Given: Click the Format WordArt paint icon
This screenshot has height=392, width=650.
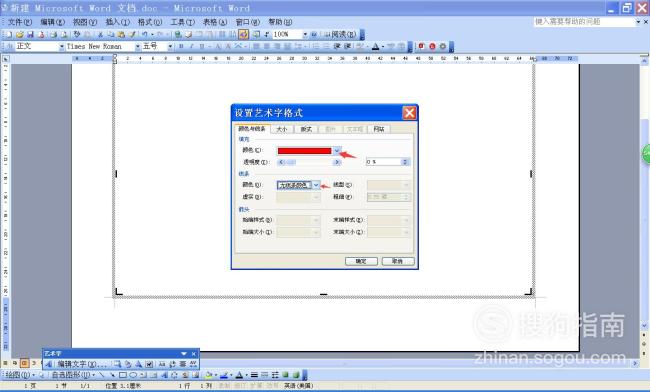Looking at the screenshot, I should [128, 364].
